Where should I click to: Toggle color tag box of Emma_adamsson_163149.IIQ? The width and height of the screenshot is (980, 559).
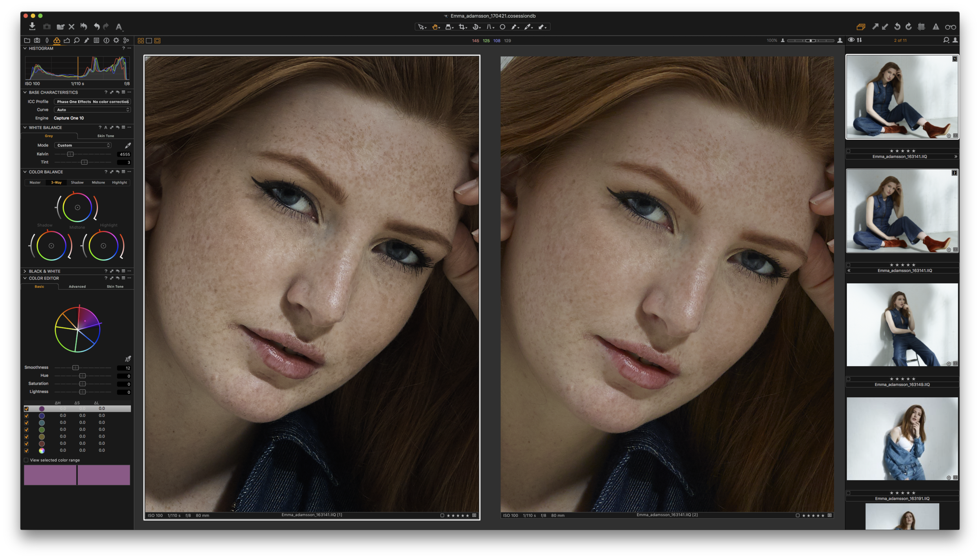(x=849, y=379)
